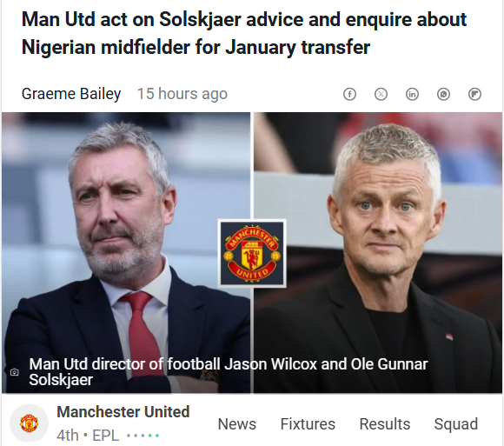Share article on Flipboard icon
Image resolution: width=504 pixels, height=446 pixels.
point(474,94)
